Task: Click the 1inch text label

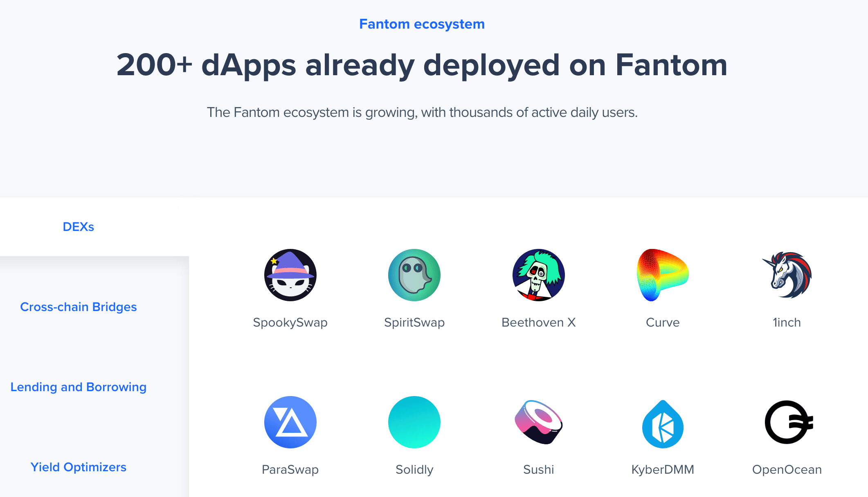Action: (x=787, y=322)
